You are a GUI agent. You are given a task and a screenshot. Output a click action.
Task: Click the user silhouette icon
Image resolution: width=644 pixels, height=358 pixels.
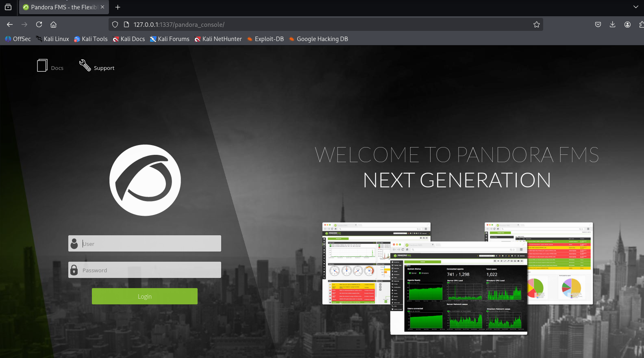point(74,243)
